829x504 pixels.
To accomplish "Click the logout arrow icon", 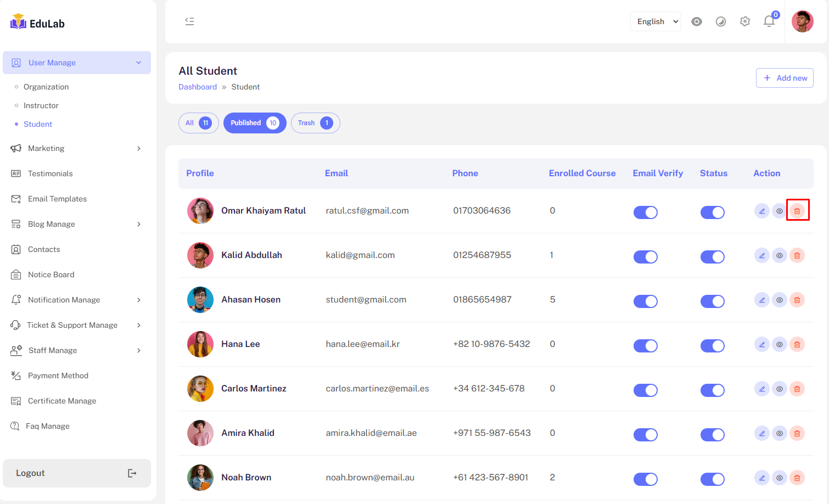I will tap(132, 473).
